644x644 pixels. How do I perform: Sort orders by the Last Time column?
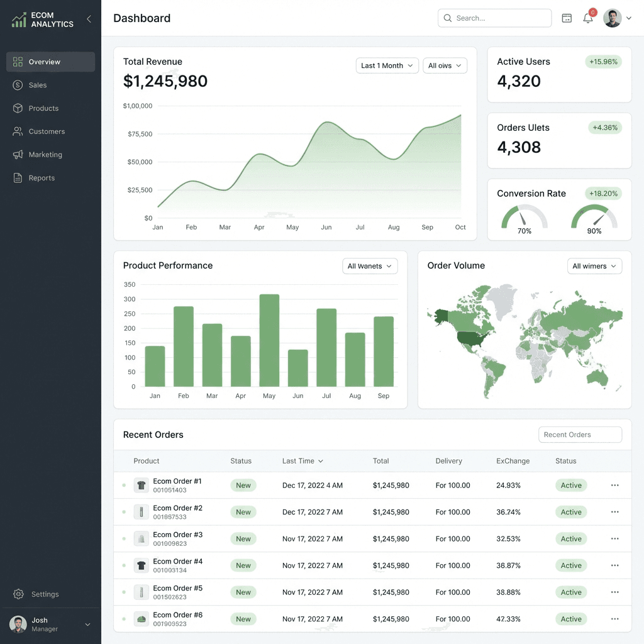[x=303, y=461]
